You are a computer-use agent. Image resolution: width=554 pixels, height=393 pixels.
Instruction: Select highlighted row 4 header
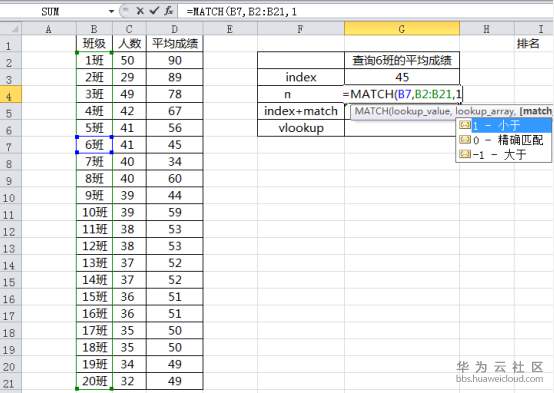point(11,94)
